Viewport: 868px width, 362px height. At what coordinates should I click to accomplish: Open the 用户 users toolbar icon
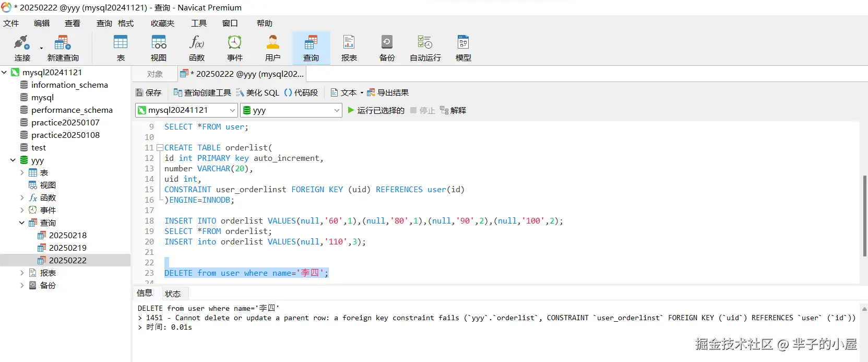[x=273, y=48]
